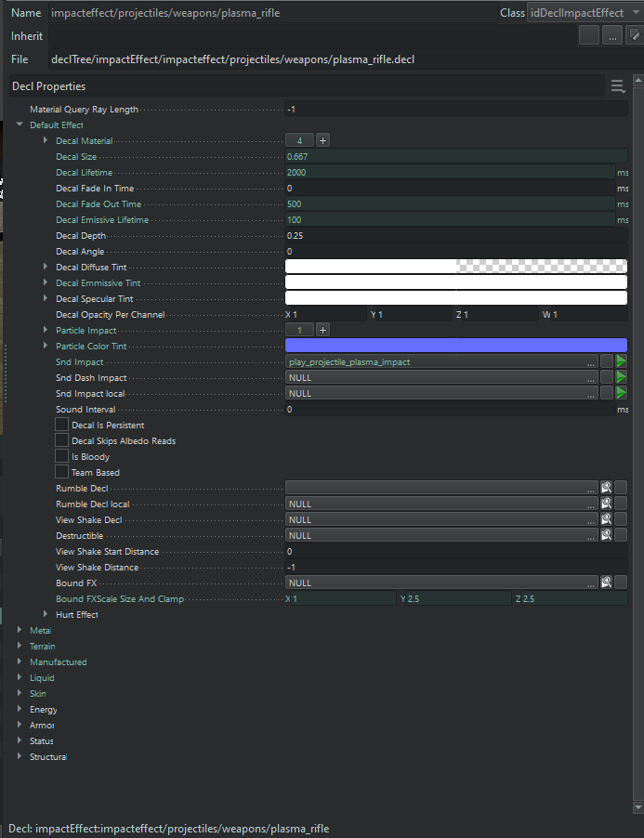This screenshot has width=644, height=838.
Task: Click small square button next to Snd Dash Impact
Action: (606, 377)
